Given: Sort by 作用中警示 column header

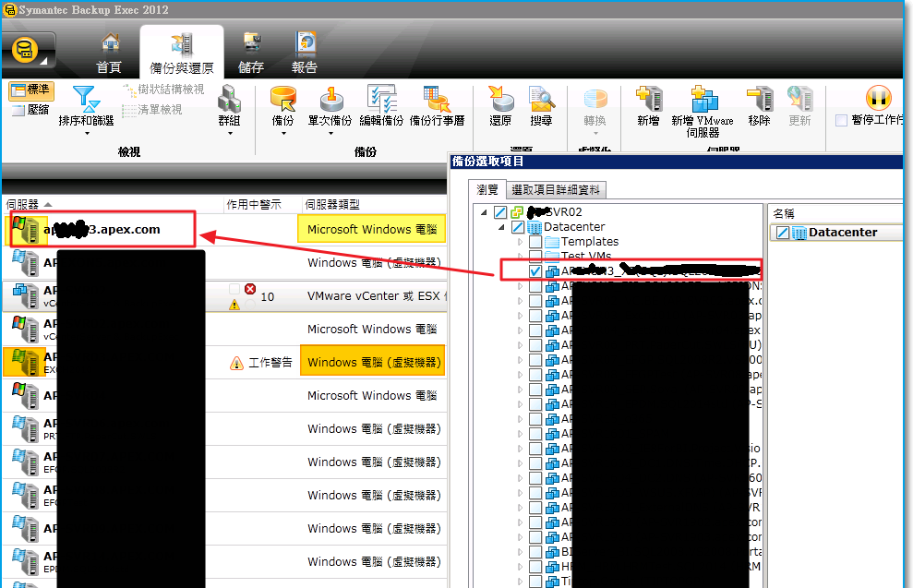Looking at the screenshot, I should click(262, 204).
